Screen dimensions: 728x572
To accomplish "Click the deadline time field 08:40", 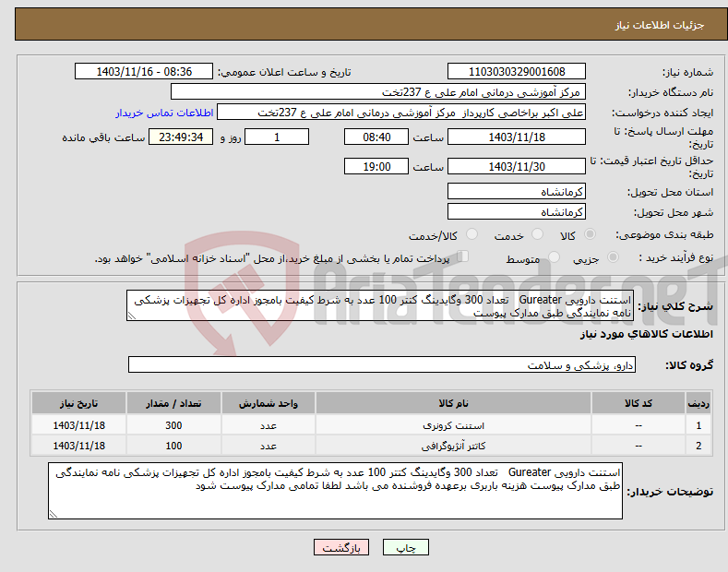I will (376, 137).
